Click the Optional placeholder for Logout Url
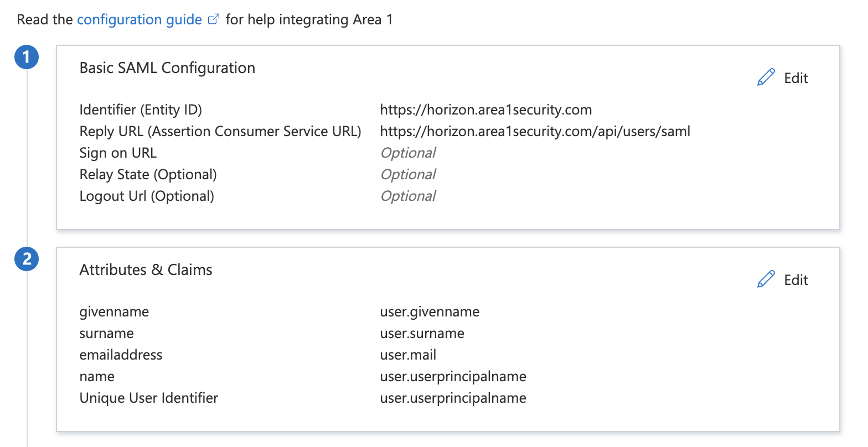The width and height of the screenshot is (868, 447). click(407, 195)
